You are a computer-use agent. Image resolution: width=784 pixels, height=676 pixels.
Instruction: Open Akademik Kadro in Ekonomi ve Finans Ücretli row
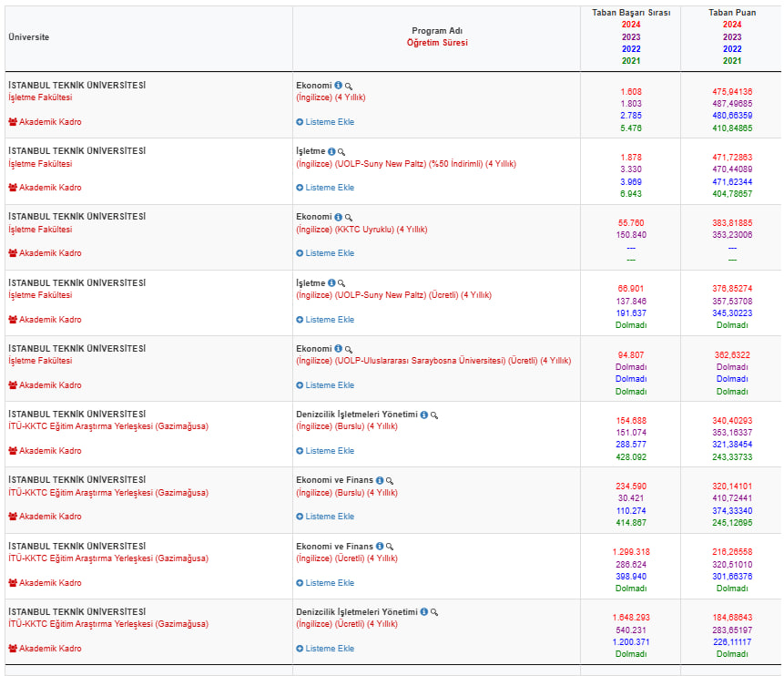[x=50, y=582]
